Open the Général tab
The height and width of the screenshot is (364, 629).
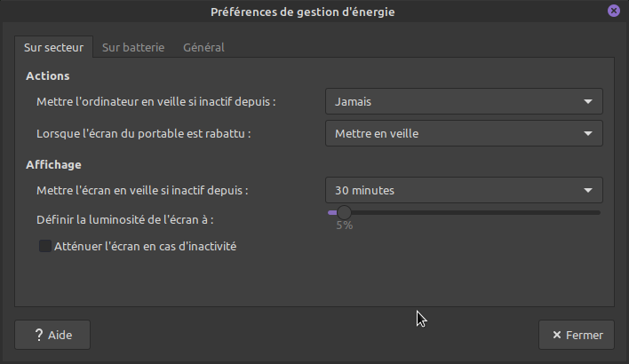pyautogui.click(x=203, y=48)
